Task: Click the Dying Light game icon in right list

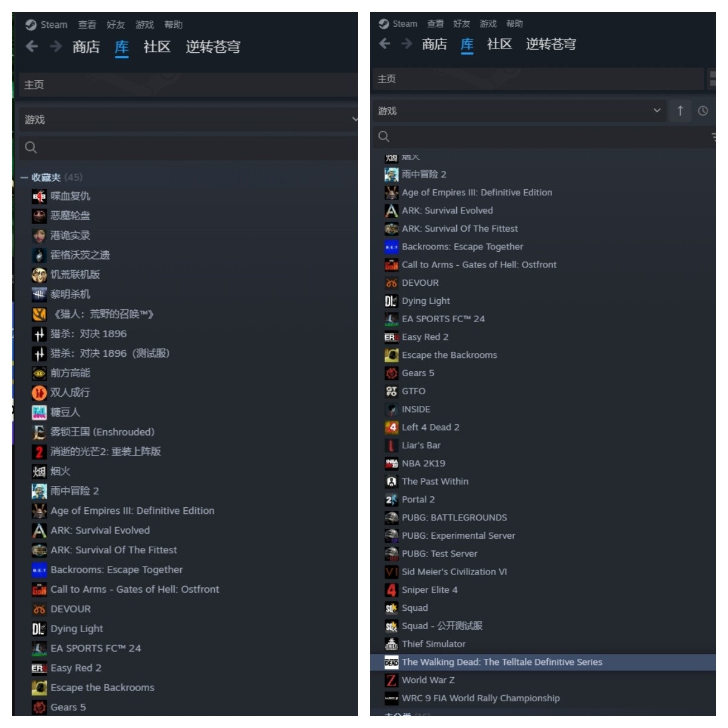Action: [391, 301]
